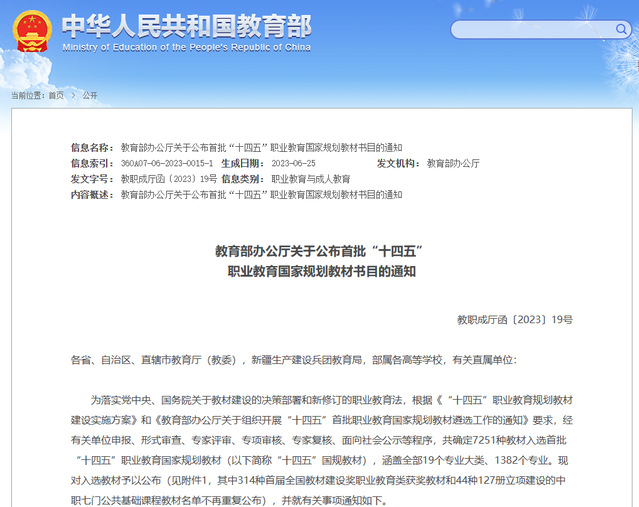The width and height of the screenshot is (639, 507).
Task: Click the 发文字号 value in the info table
Action: (168, 179)
